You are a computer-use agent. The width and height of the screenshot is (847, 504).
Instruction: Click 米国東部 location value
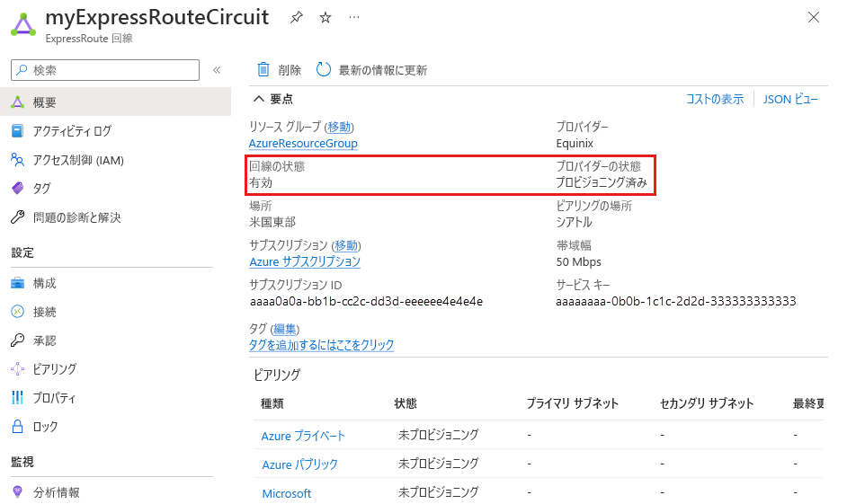[x=272, y=222]
